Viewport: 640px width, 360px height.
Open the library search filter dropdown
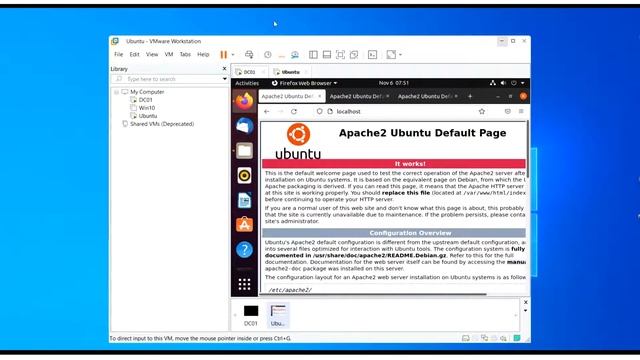pyautogui.click(x=224, y=79)
